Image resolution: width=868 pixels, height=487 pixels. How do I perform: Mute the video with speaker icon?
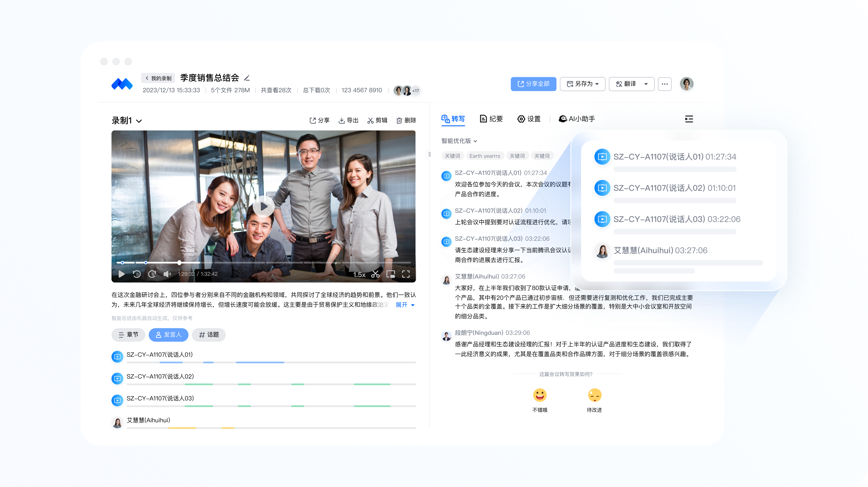167,274
